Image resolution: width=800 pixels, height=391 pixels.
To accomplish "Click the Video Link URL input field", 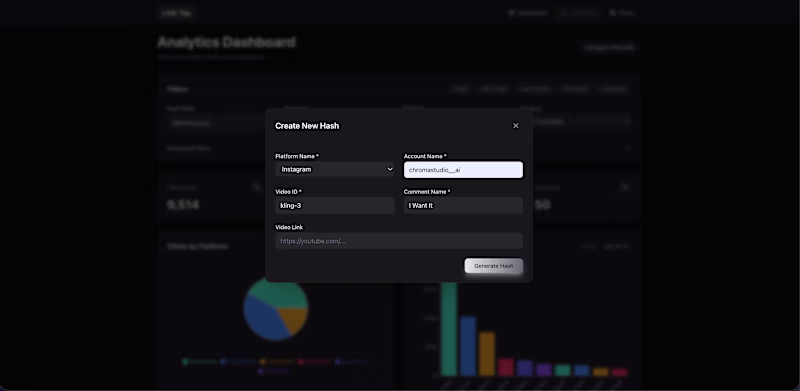I will click(x=399, y=241).
